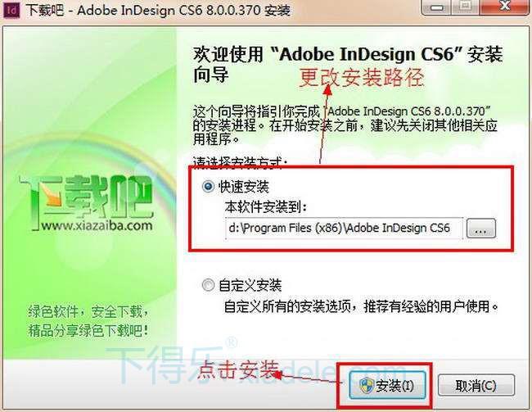Click the 自定义安装 option label text
Viewport: 532px width, 412px height.
250,285
